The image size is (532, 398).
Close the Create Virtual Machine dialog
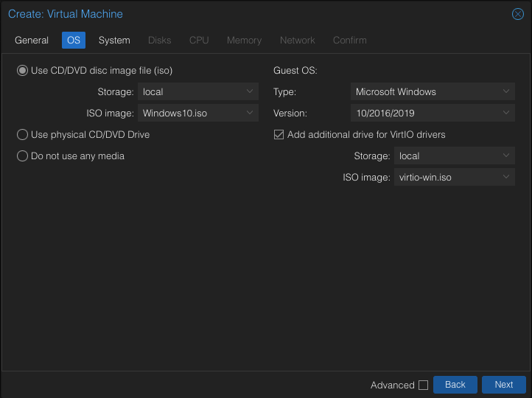[517, 14]
